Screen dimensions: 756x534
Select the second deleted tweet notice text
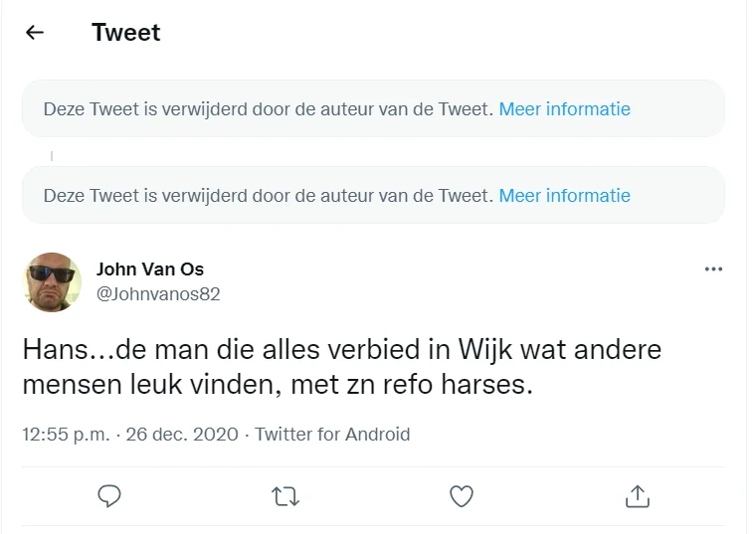(x=268, y=195)
